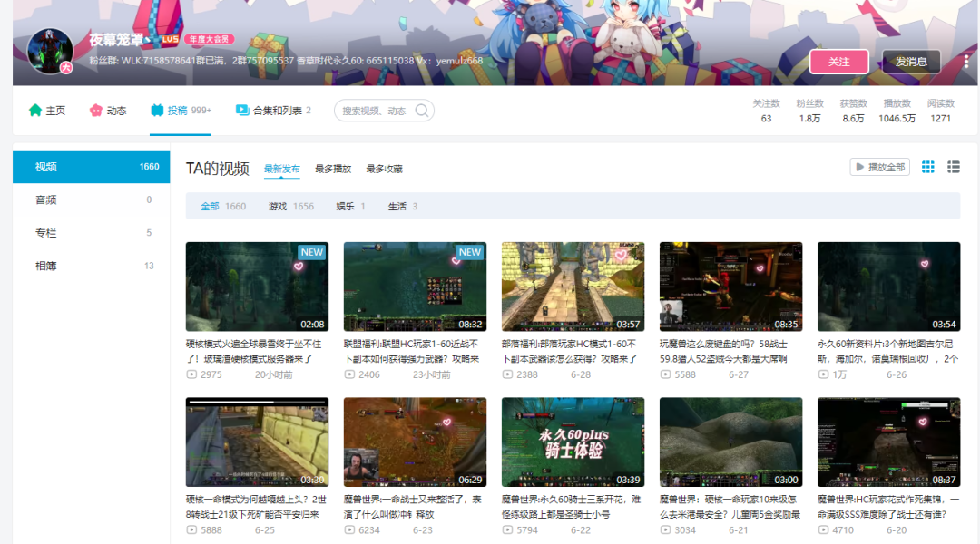
Task: Click the 动态 pink icon
Action: click(x=95, y=111)
